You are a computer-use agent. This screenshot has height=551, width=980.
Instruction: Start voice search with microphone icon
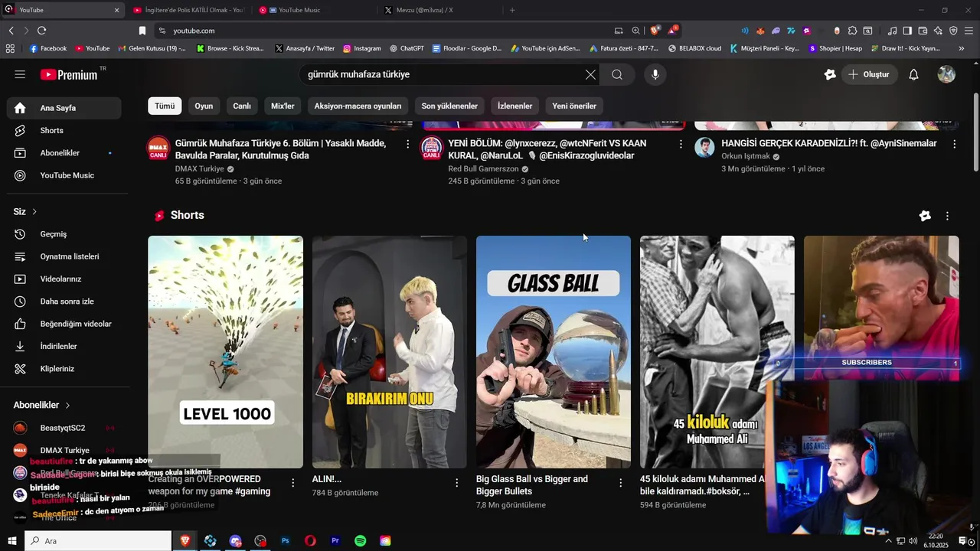(655, 74)
